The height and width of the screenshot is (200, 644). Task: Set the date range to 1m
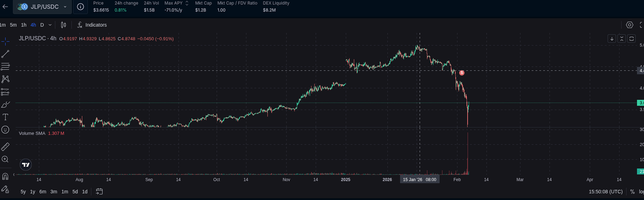point(64,191)
